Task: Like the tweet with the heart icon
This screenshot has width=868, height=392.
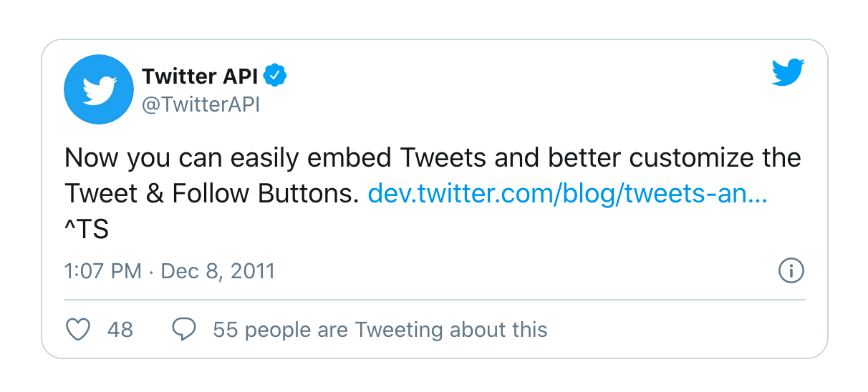Action: click(x=77, y=330)
